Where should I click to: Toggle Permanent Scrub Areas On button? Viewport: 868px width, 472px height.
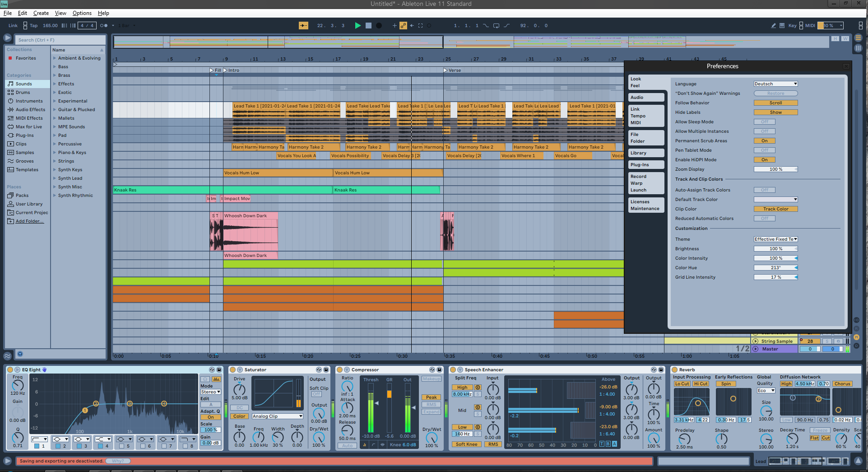(x=764, y=141)
